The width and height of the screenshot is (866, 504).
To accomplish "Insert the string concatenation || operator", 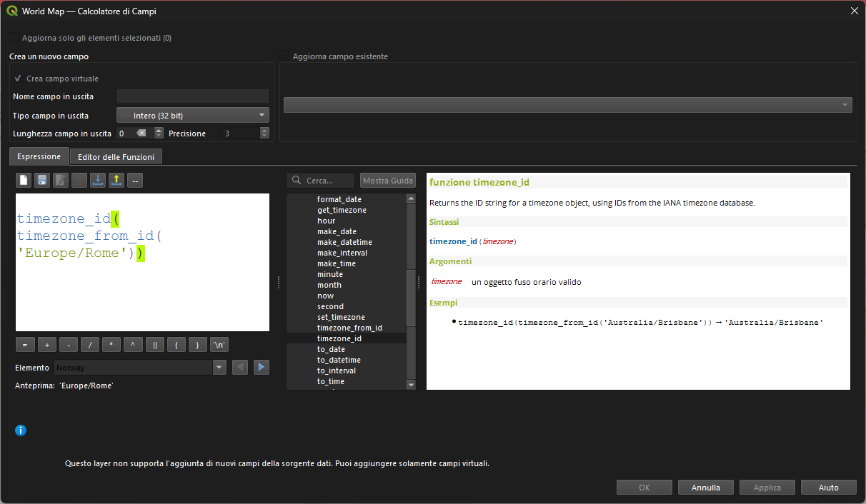I will click(x=155, y=345).
